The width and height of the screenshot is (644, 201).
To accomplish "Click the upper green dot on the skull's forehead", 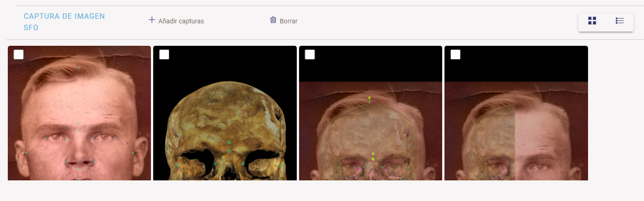I will click(x=229, y=142).
